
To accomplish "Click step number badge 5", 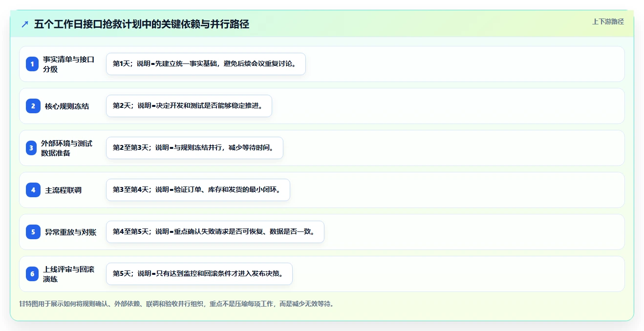I will point(33,232).
